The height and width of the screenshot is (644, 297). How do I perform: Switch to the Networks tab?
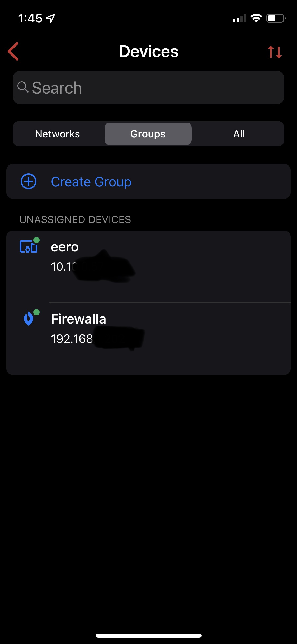point(58,134)
